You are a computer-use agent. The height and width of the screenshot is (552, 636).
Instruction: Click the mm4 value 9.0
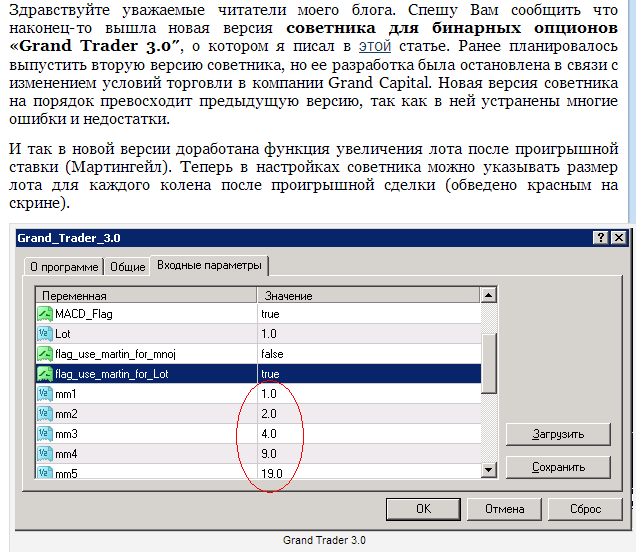coord(269,453)
